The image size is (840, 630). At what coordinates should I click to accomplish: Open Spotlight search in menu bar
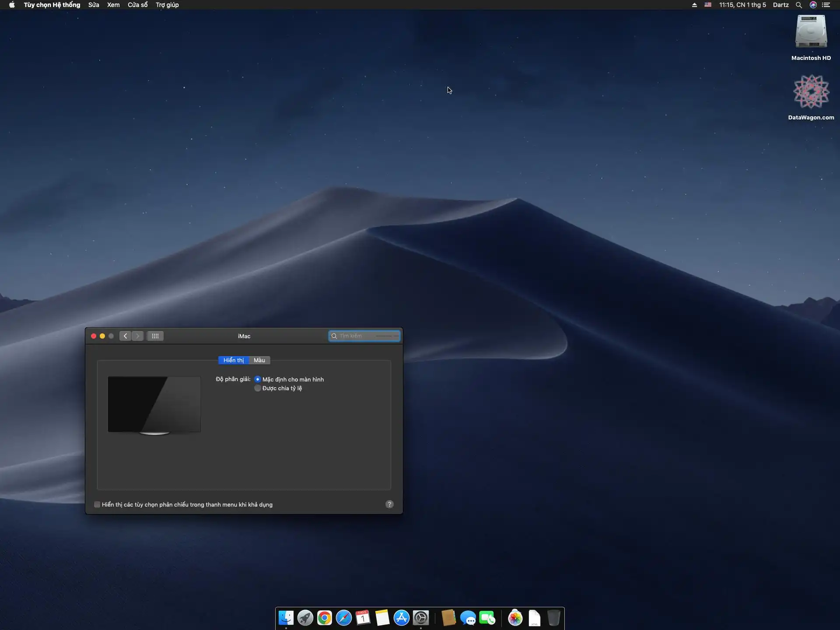pos(799,5)
